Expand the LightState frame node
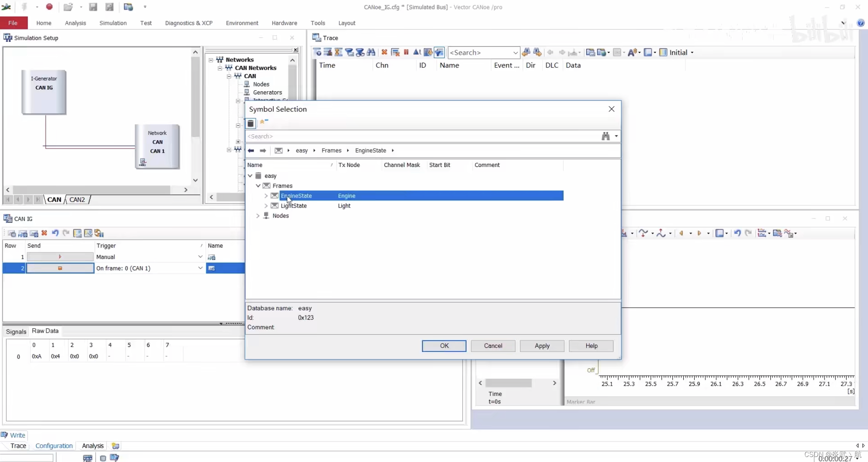The height and width of the screenshot is (462, 868). (266, 206)
